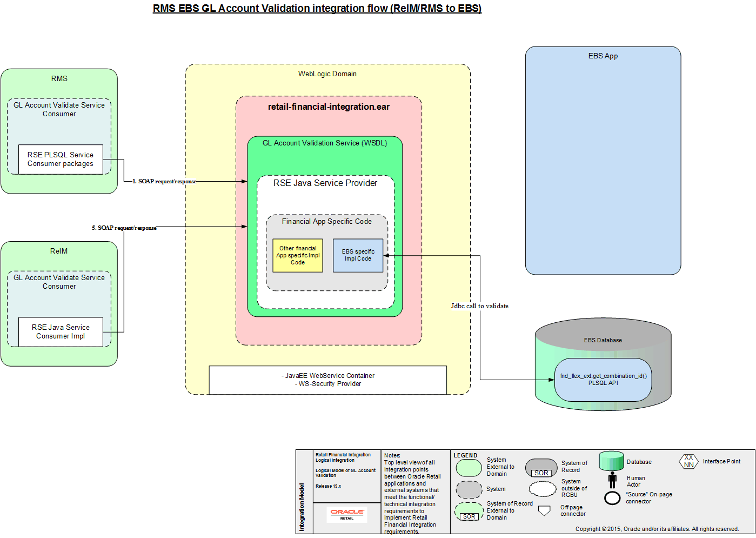Click the Other financial App specific Impl Code box
This screenshot has height=538, width=756.
(298, 255)
